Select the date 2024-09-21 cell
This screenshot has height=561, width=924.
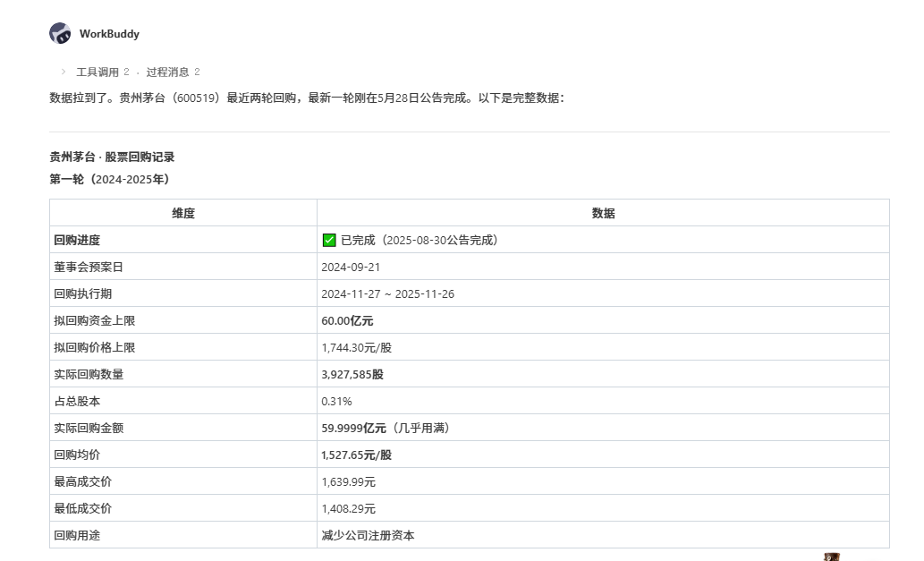click(351, 267)
